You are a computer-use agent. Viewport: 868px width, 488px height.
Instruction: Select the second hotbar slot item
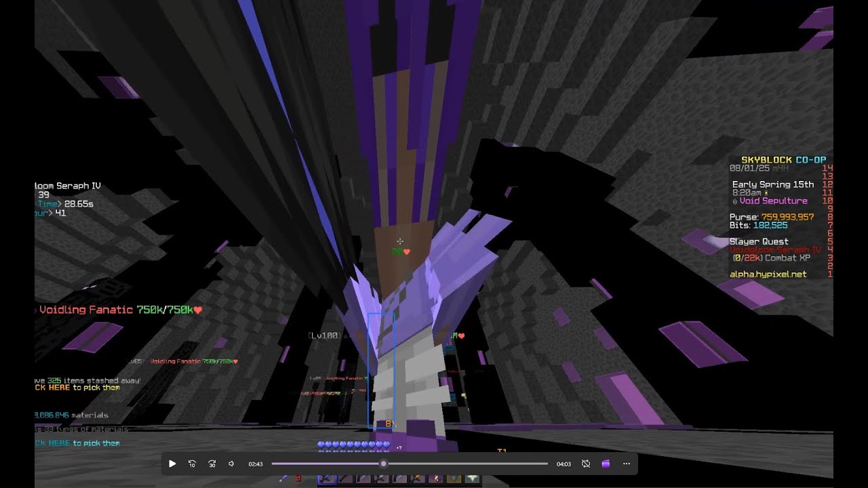click(345, 479)
